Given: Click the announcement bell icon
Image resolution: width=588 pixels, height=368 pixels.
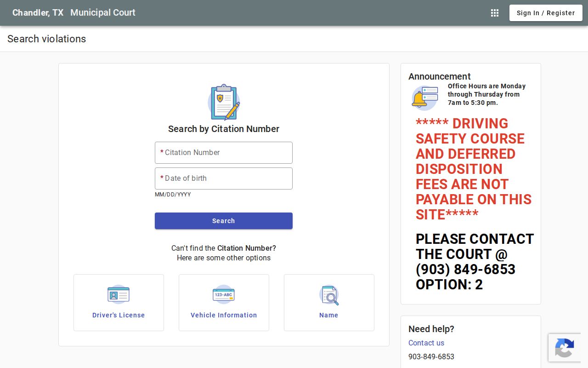Looking at the screenshot, I should click(x=424, y=98).
